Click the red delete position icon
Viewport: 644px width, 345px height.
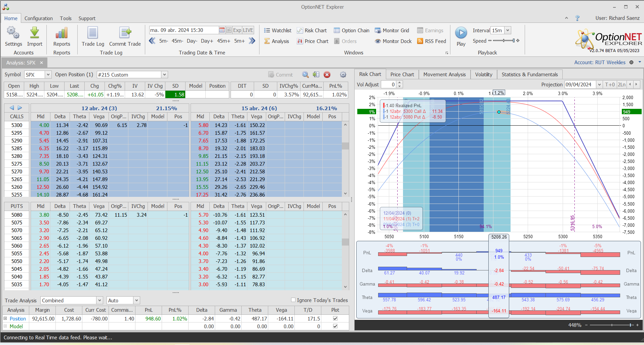(x=327, y=75)
